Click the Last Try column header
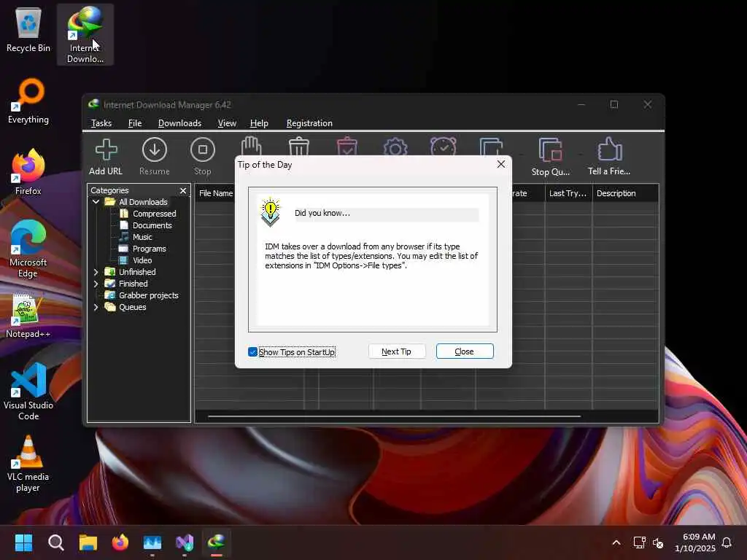The height and width of the screenshot is (560, 747). pos(568,193)
